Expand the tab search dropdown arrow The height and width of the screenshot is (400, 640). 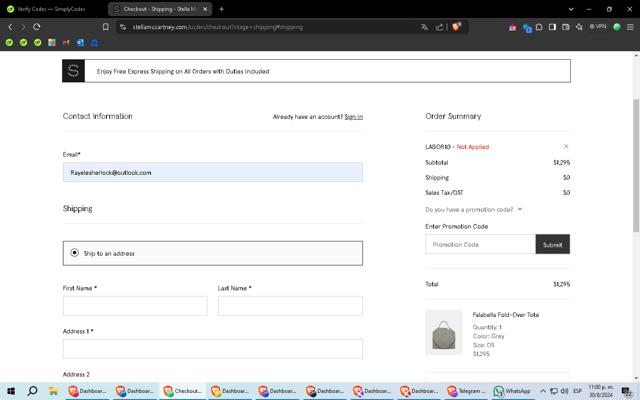tap(571, 9)
